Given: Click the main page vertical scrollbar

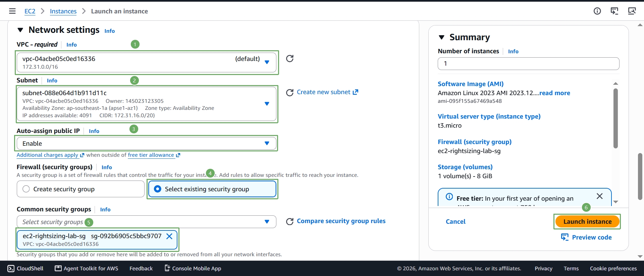Looking at the screenshot, I should point(640,177).
